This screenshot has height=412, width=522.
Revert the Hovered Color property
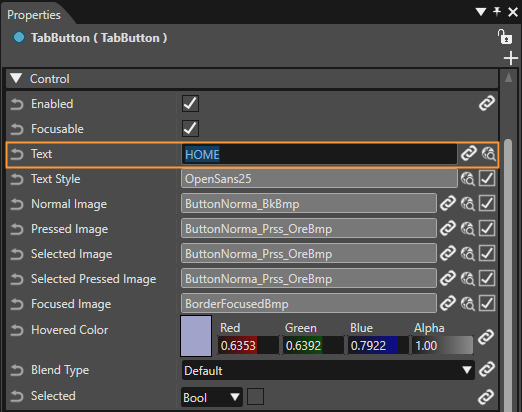click(17, 330)
